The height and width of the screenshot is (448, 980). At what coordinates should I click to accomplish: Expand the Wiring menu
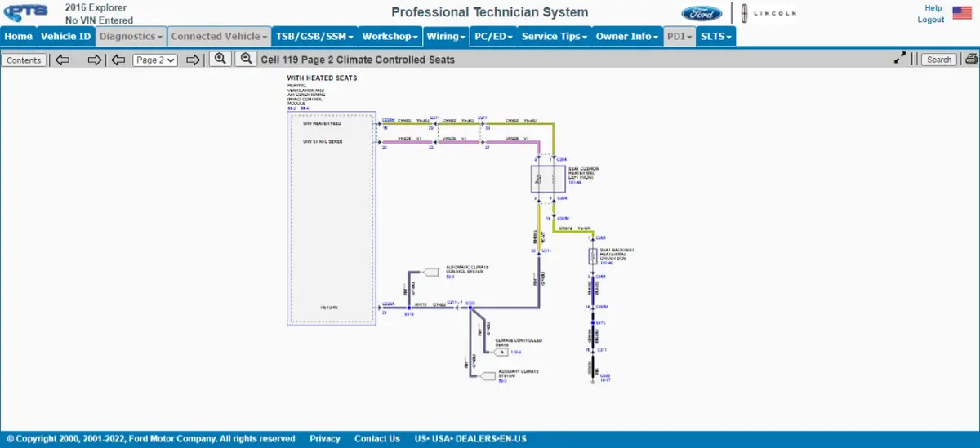tap(447, 36)
